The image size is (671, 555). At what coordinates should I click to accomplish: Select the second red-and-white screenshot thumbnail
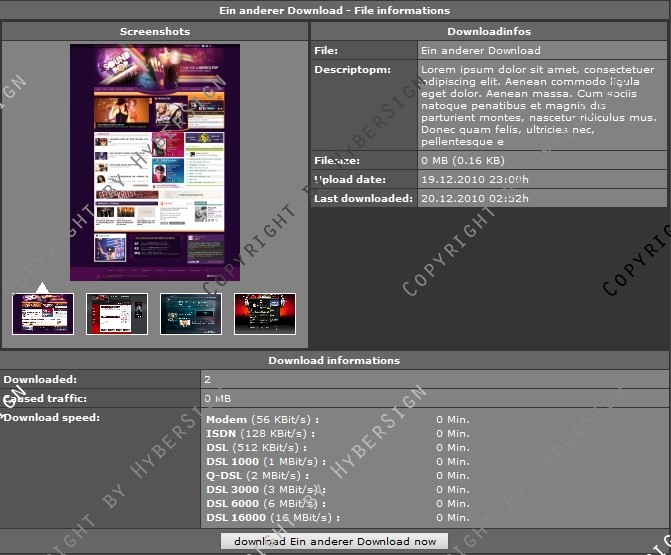pyautogui.click(x=117, y=314)
